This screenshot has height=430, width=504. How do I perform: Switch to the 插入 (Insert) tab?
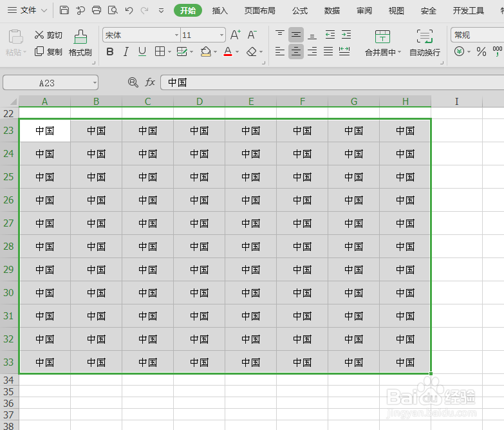[x=220, y=10]
